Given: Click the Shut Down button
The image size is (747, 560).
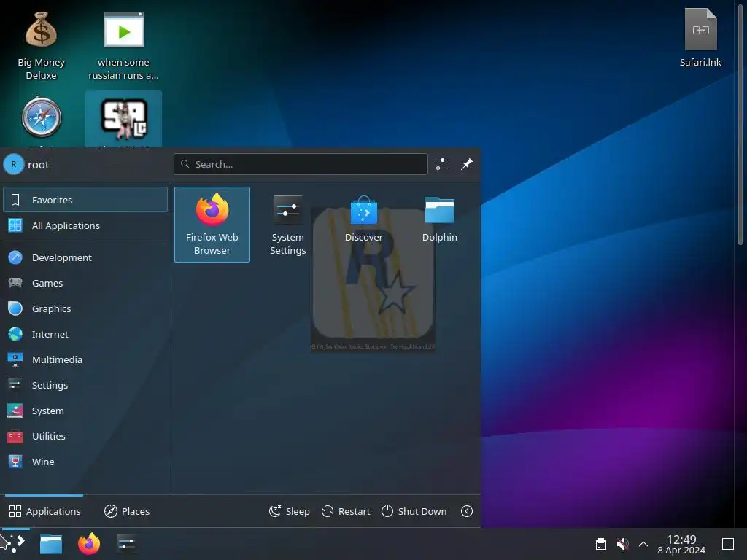Looking at the screenshot, I should click(x=414, y=511).
